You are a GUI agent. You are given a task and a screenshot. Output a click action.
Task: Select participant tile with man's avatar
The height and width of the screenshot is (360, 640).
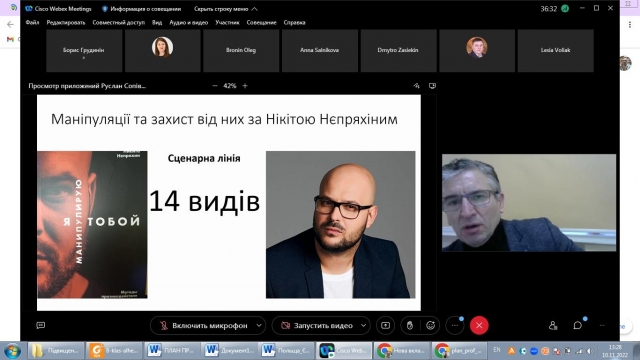pos(477,51)
